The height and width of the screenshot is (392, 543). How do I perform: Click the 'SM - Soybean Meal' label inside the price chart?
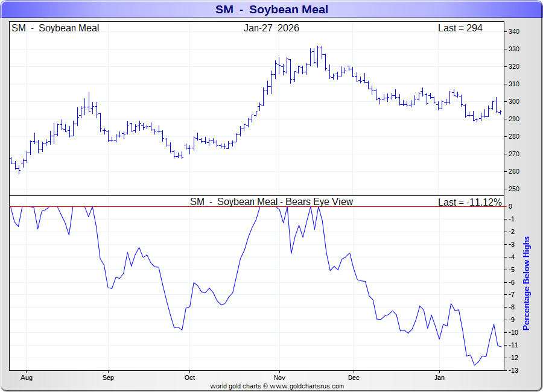[56, 28]
